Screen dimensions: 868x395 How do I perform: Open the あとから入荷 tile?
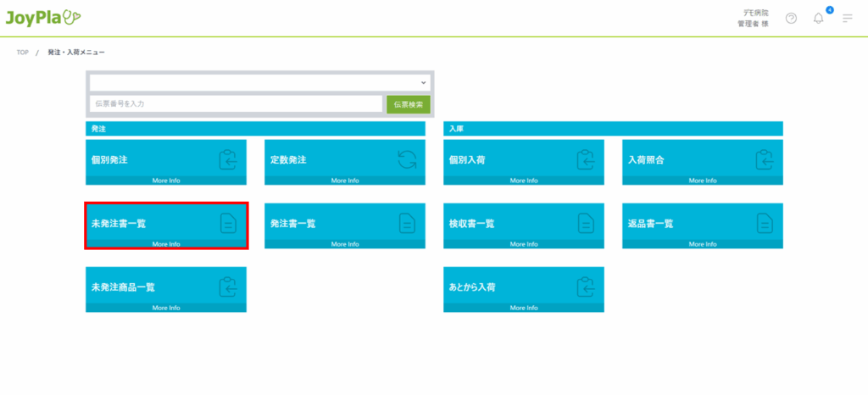click(x=524, y=287)
